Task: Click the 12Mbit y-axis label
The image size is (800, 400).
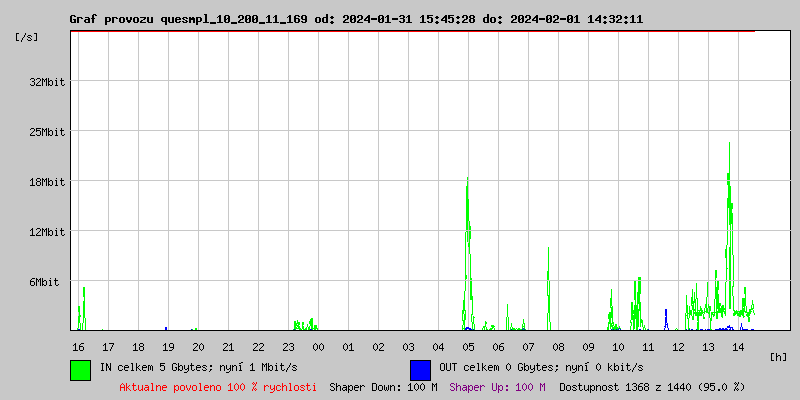Action: tap(47, 232)
